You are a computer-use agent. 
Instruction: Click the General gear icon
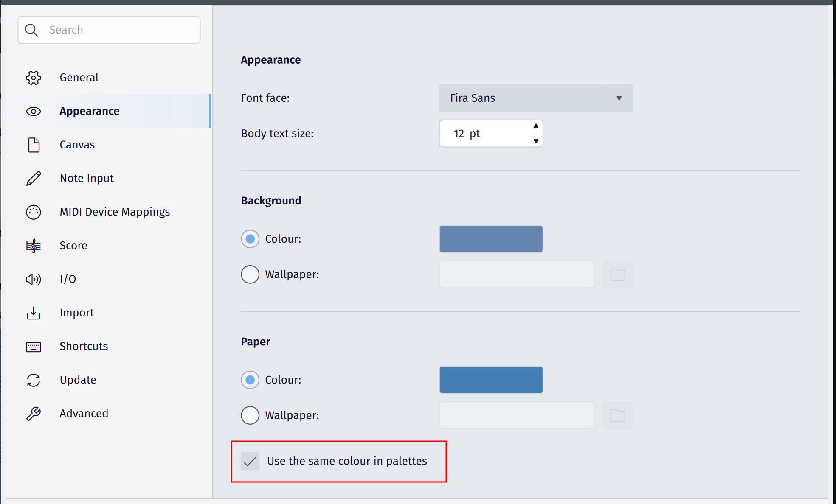[34, 78]
